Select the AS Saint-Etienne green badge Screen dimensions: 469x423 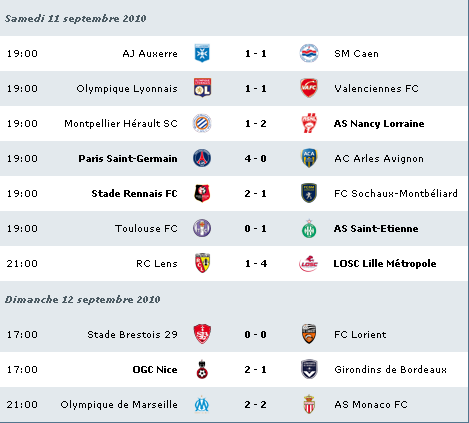click(x=309, y=229)
